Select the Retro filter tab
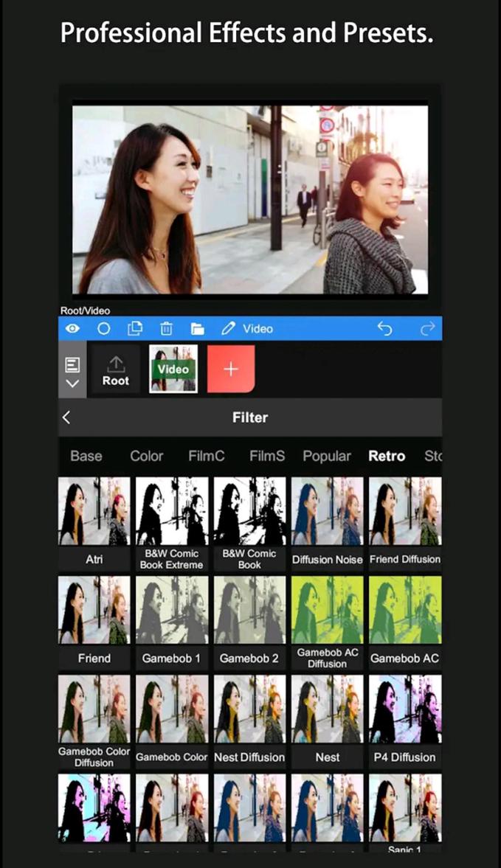Viewport: 501px width, 868px height. (x=387, y=456)
